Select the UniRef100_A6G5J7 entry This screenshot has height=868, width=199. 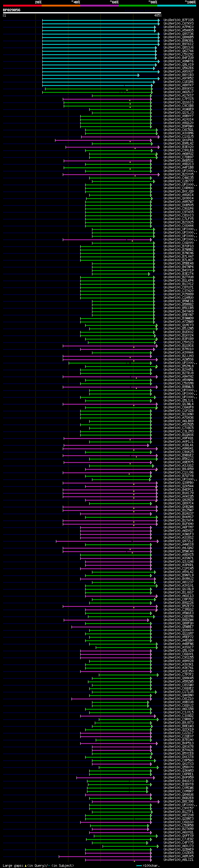178,92
